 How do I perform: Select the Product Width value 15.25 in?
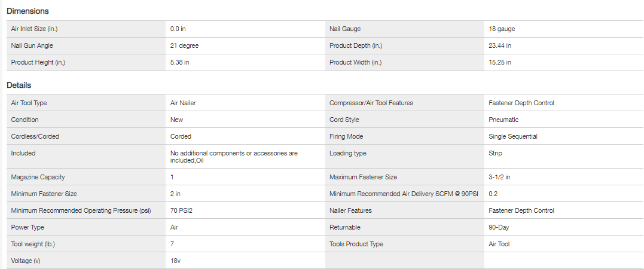pos(500,62)
